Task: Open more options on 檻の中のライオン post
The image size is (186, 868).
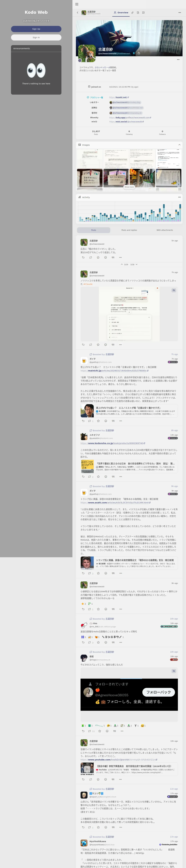Action: point(120,258)
